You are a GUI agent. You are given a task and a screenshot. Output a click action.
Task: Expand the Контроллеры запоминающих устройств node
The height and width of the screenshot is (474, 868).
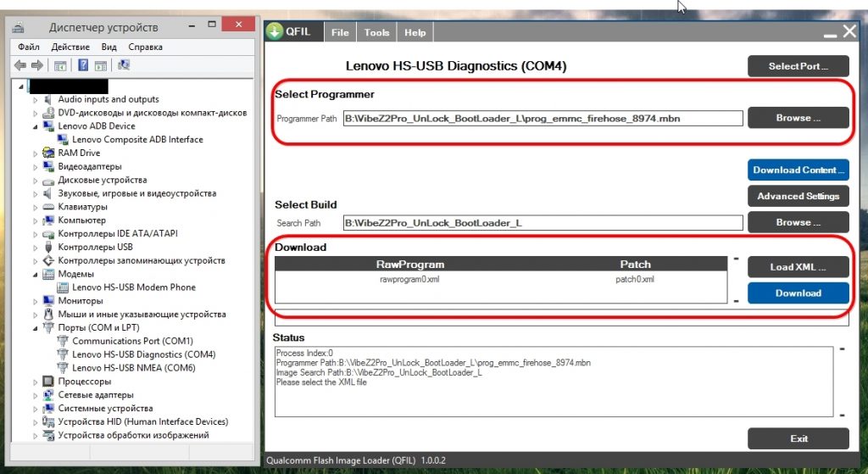[x=35, y=261]
